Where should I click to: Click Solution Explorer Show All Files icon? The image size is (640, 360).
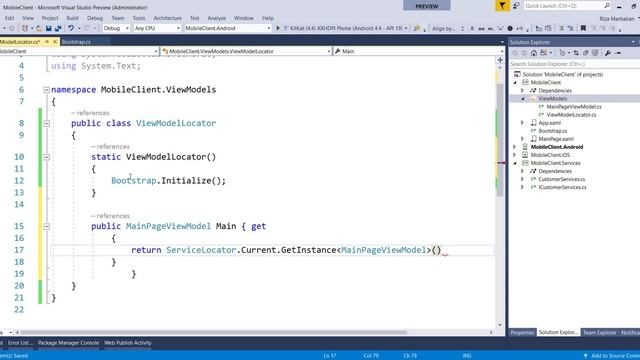click(595, 53)
